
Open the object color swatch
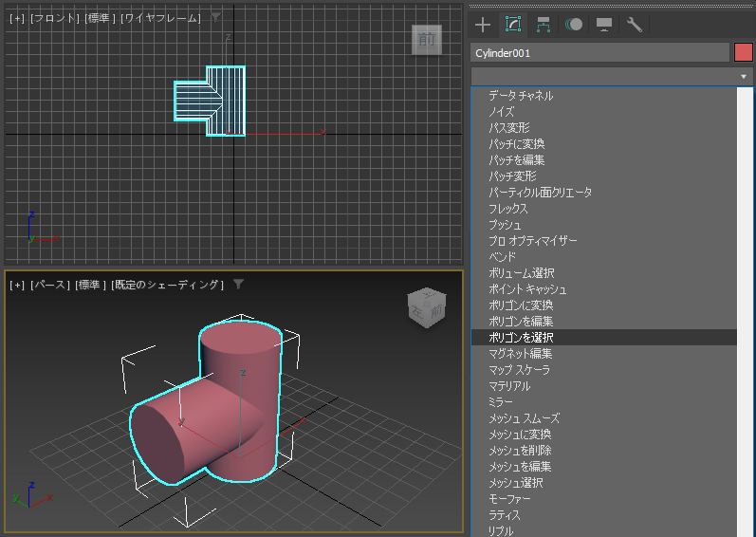click(x=743, y=52)
